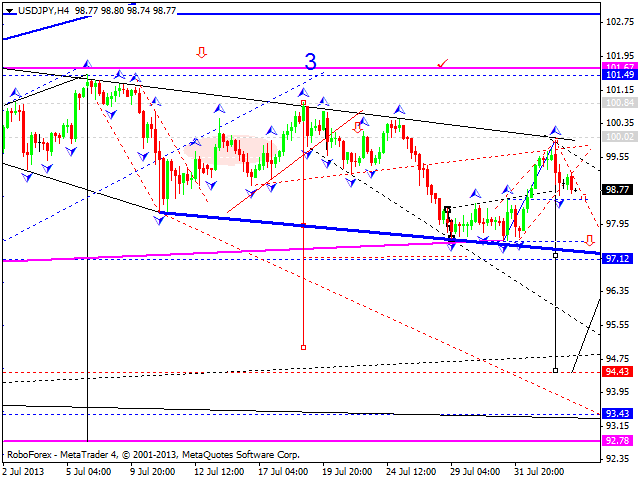Image resolution: width=640 pixels, height=480 pixels.
Task: Select the magenta 97.12 price label
Action: (x=616, y=257)
